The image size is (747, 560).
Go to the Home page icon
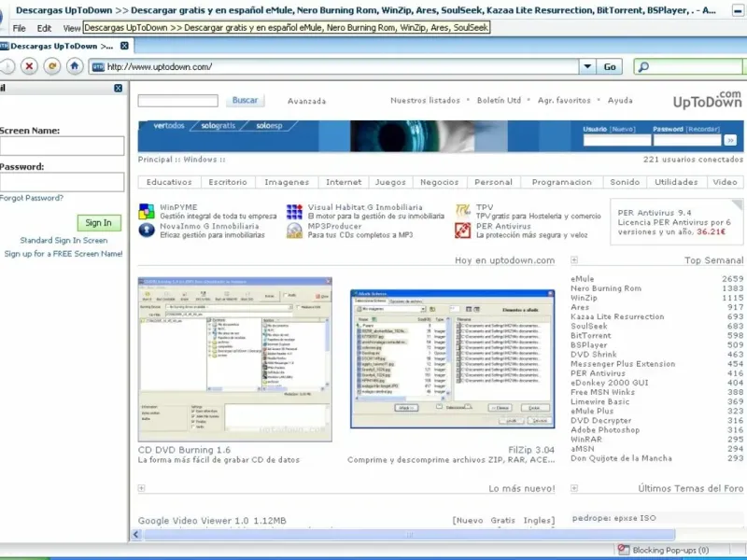[75, 66]
